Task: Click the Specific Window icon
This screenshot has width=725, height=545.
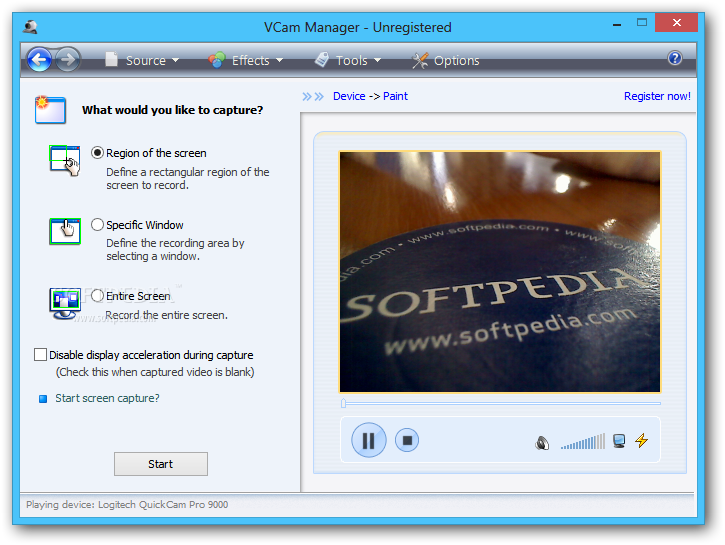Action: pos(65,231)
